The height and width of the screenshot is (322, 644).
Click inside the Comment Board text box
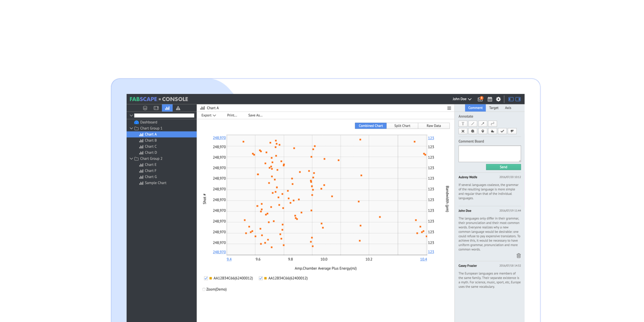click(x=489, y=153)
